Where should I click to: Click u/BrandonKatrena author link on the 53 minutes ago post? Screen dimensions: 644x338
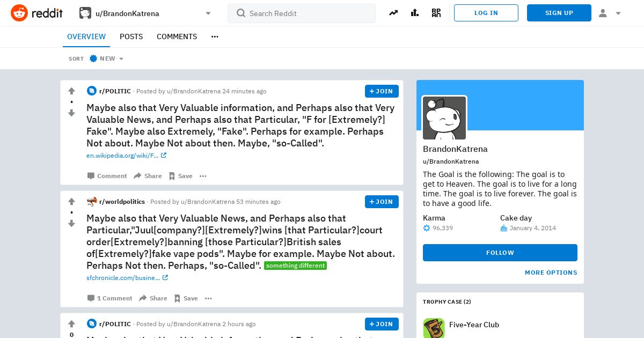coord(208,202)
